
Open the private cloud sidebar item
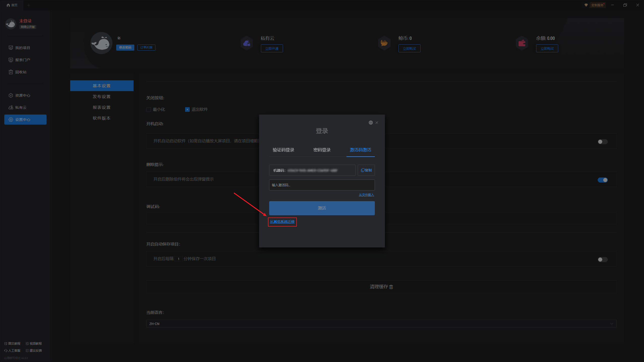21,107
